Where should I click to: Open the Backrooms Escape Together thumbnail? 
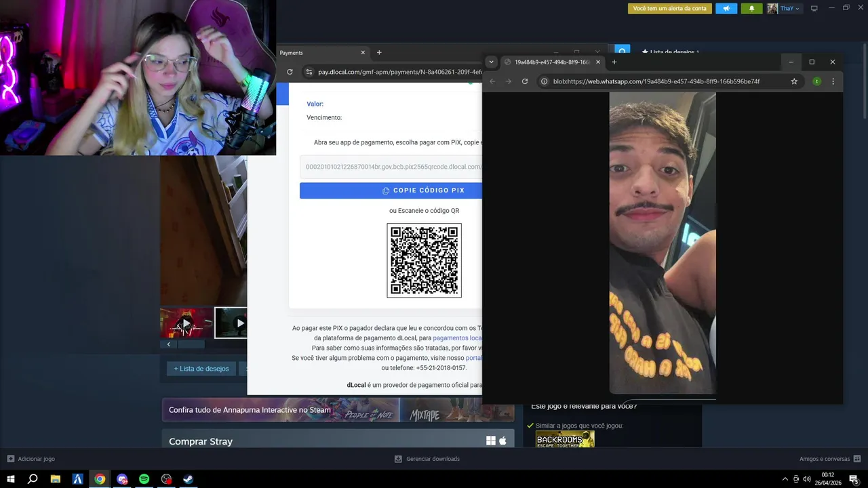click(x=565, y=439)
